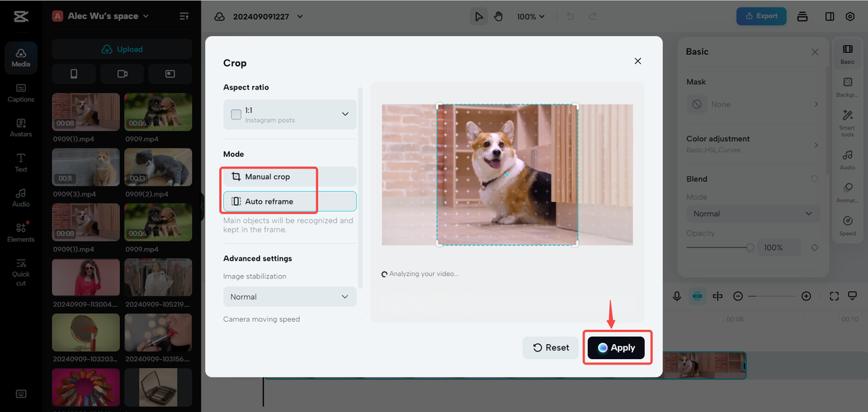Viewport: 868px width, 412px height.
Task: Click the Export button
Action: tap(762, 16)
